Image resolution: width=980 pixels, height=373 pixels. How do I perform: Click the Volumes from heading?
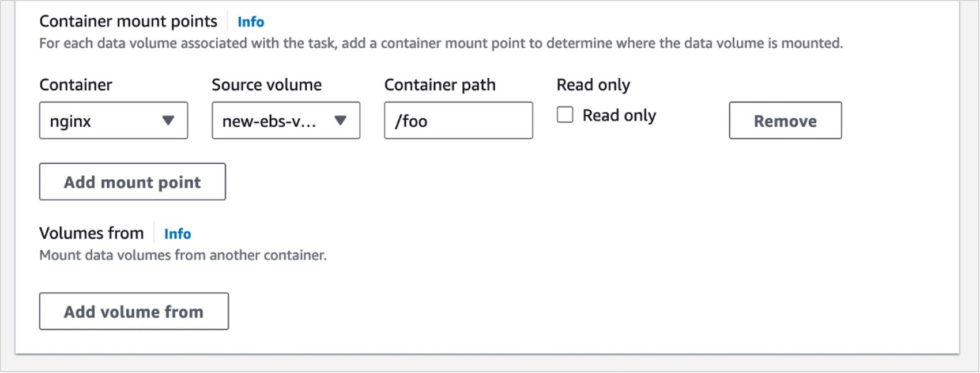click(91, 233)
